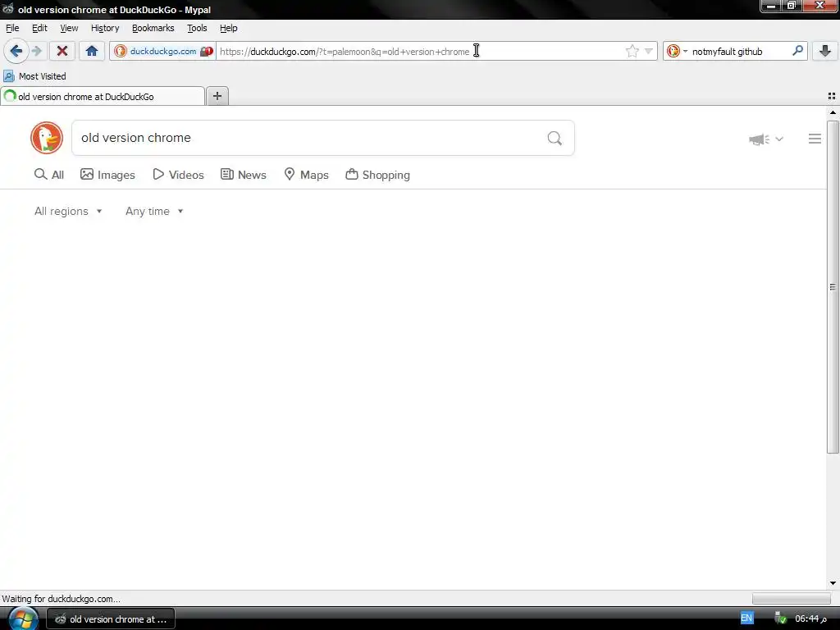The image size is (840, 630).
Task: Click the EN language indicator
Action: 746,619
